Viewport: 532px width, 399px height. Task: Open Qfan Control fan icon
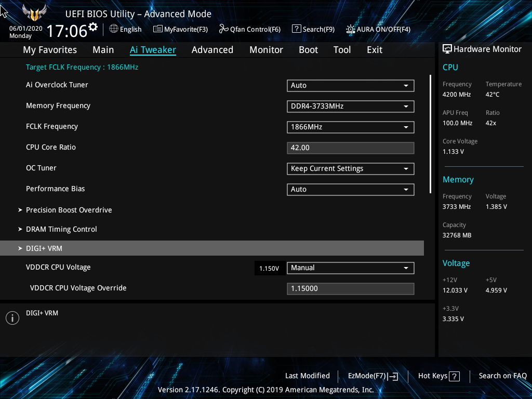point(223,29)
